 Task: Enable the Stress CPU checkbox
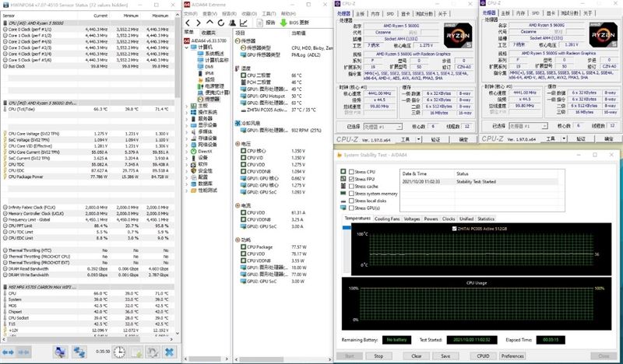(350, 171)
